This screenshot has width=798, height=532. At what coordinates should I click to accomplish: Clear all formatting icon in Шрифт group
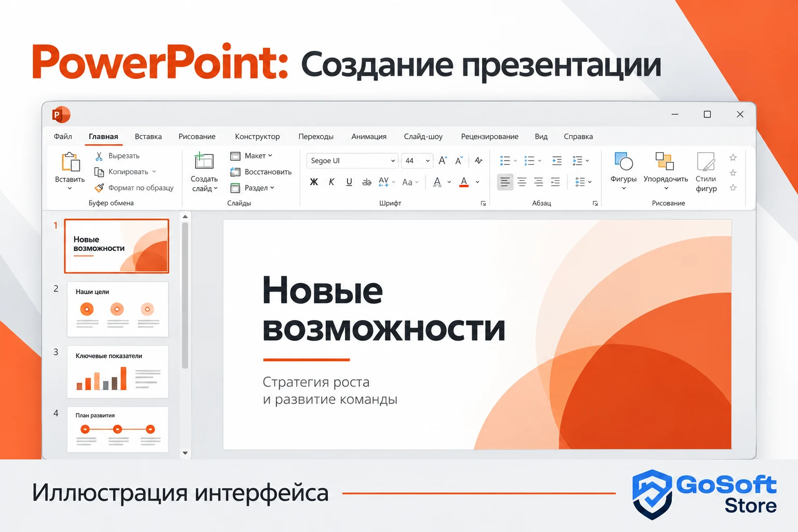478,161
